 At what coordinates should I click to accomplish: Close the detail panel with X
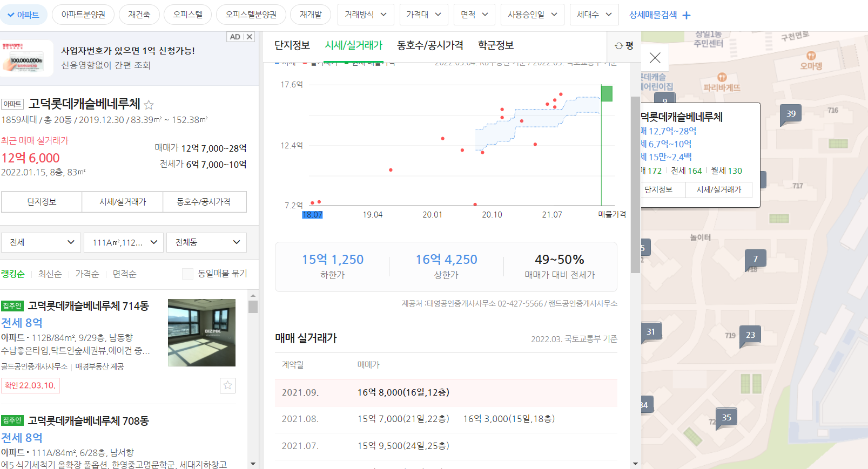click(x=655, y=58)
